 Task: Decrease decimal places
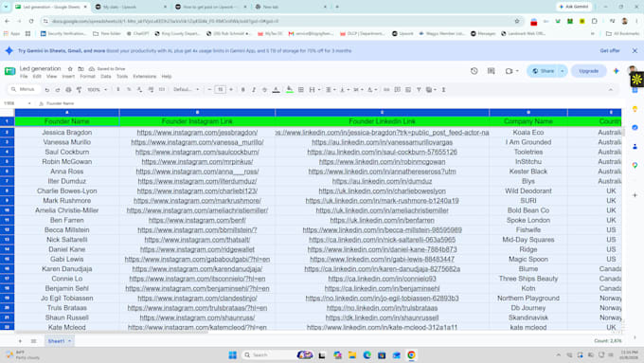pyautogui.click(x=139, y=90)
